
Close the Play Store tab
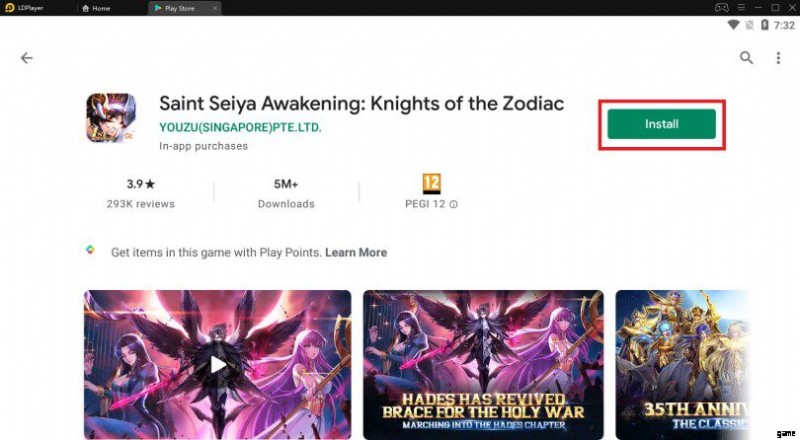216,7
